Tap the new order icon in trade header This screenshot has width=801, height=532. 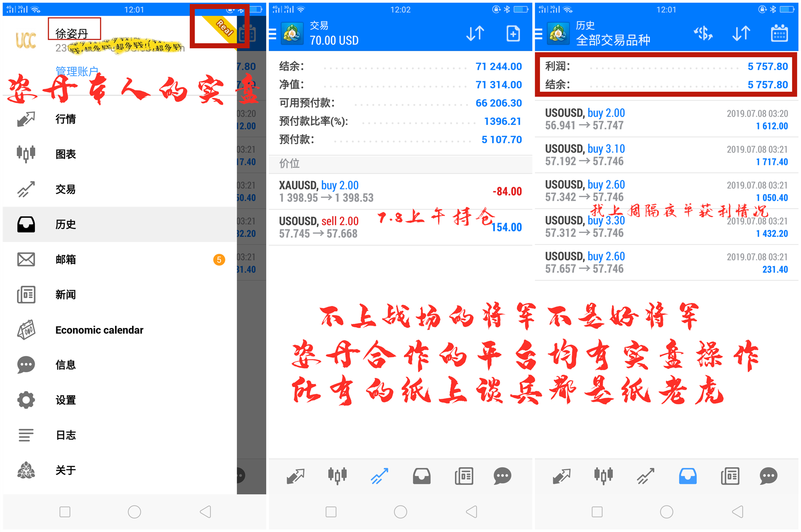coord(513,34)
